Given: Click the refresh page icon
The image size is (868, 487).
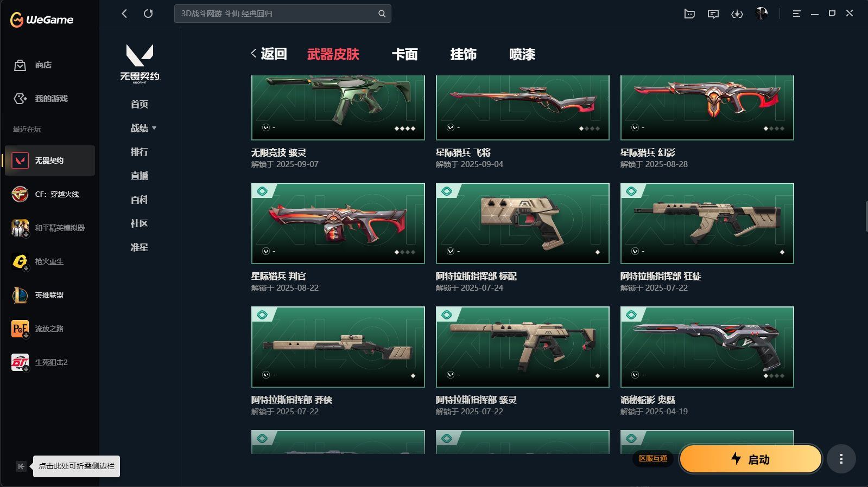Looking at the screenshot, I should (148, 14).
